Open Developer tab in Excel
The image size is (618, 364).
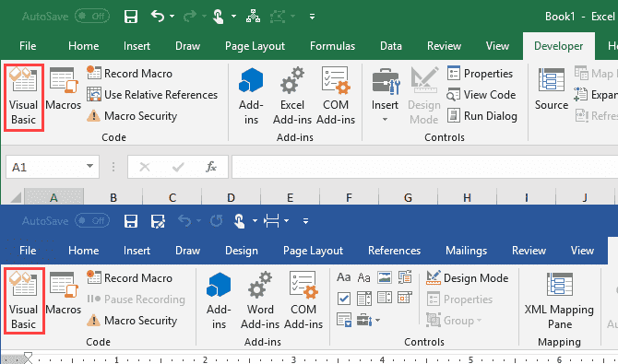coord(558,46)
